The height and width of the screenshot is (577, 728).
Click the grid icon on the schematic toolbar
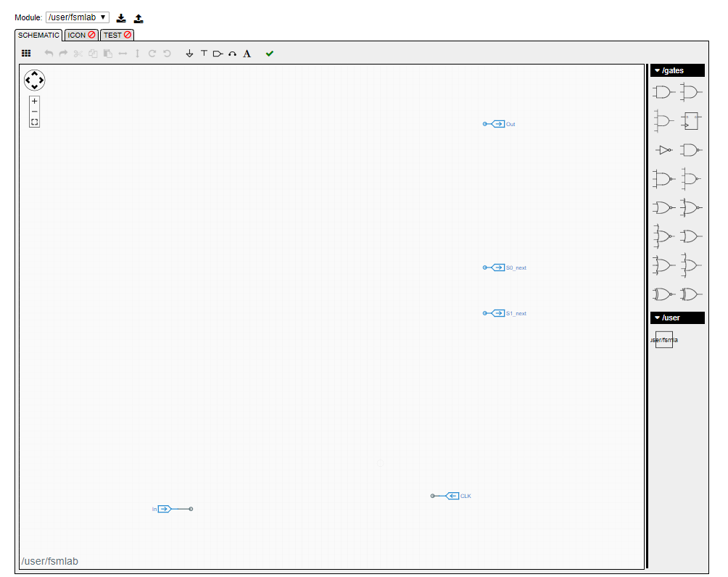(x=26, y=53)
